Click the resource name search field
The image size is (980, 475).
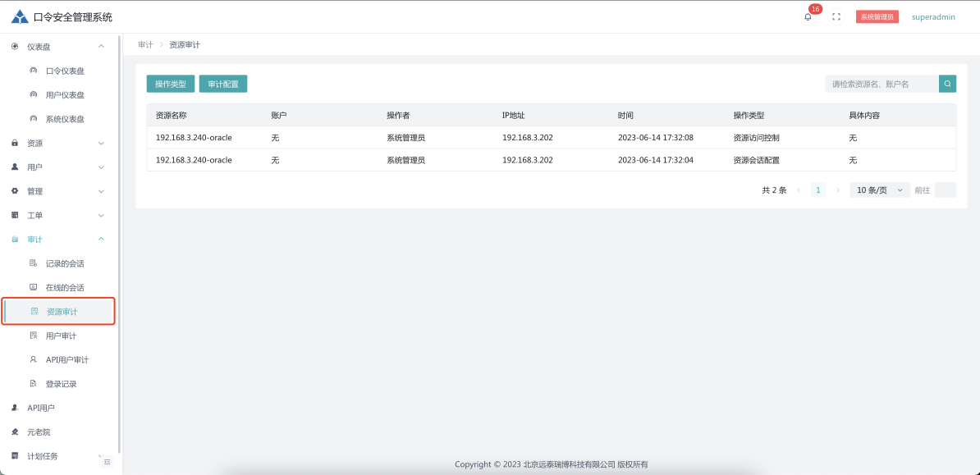pyautogui.click(x=882, y=84)
